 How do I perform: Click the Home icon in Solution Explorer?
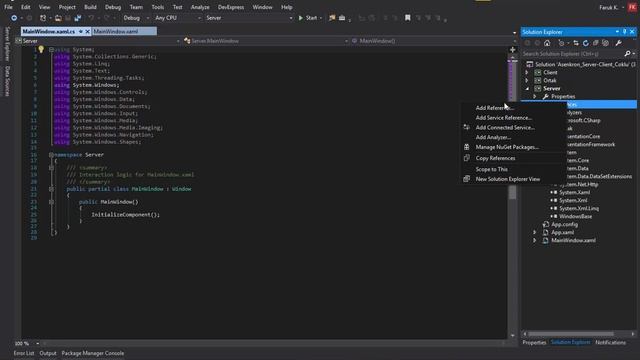(547, 43)
